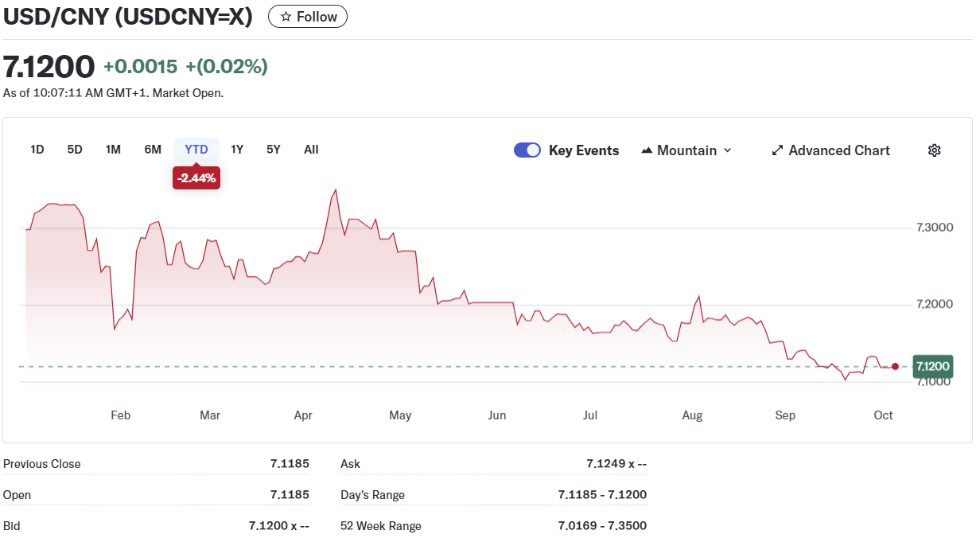Switch to the 1M range
980x538 pixels.
click(x=113, y=150)
